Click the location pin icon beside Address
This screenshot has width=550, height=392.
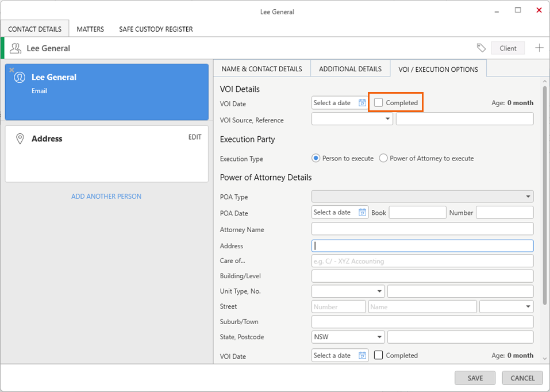[20, 139]
